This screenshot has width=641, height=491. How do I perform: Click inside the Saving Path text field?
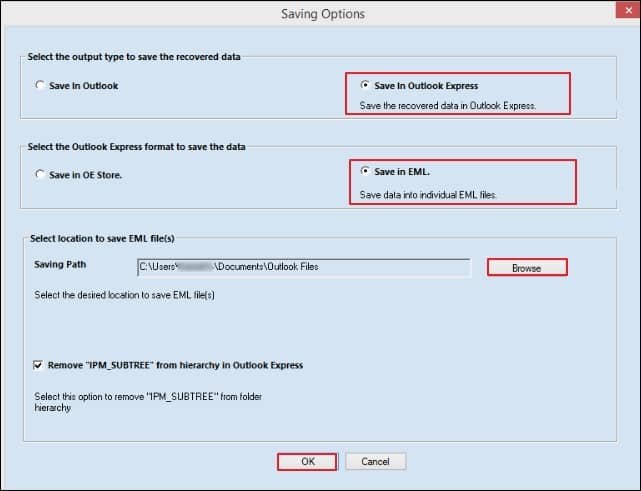pos(303,267)
